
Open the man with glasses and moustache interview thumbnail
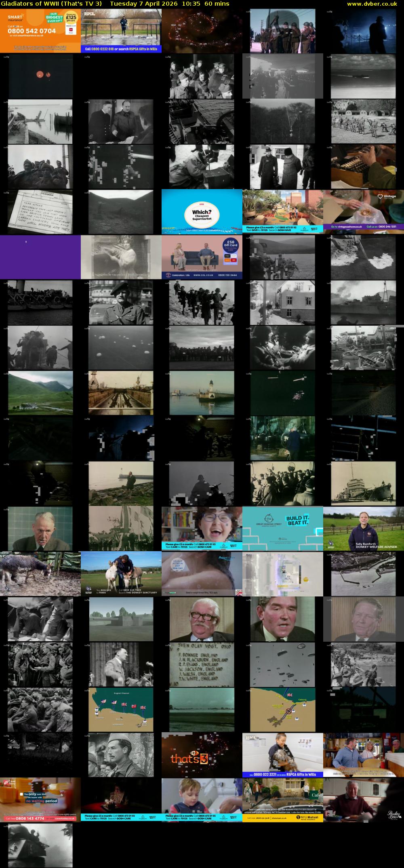[x=202, y=619]
